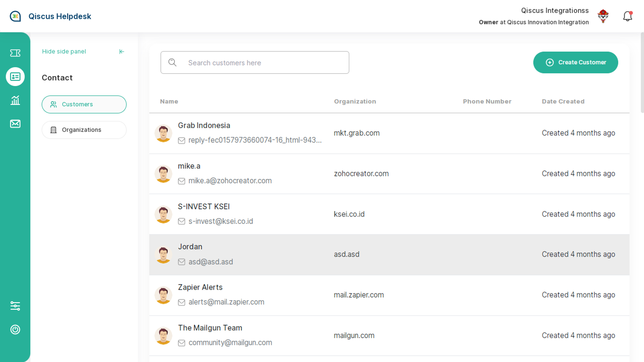The height and width of the screenshot is (362, 644).
Task: Click the mail.zapier.com organization cell
Action: pyautogui.click(x=359, y=295)
